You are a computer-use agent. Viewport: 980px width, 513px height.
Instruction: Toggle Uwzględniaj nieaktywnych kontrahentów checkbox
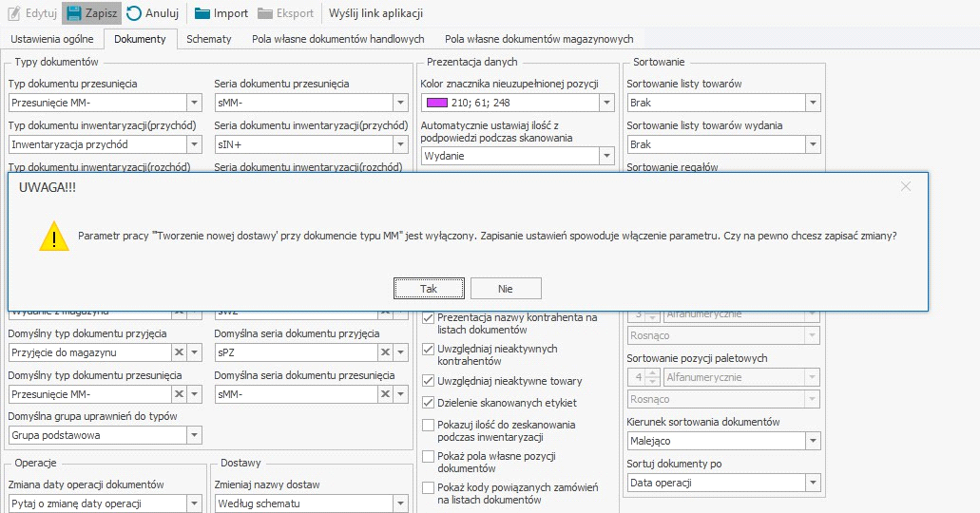428,349
